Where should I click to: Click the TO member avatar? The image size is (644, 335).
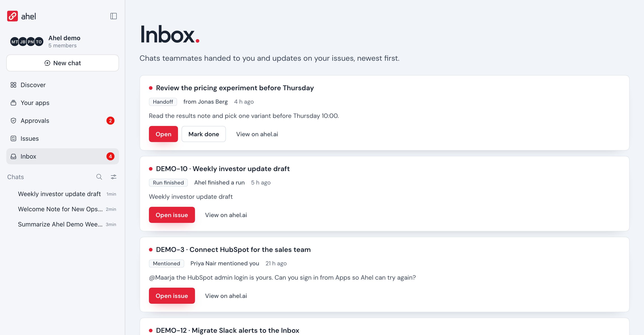(39, 42)
